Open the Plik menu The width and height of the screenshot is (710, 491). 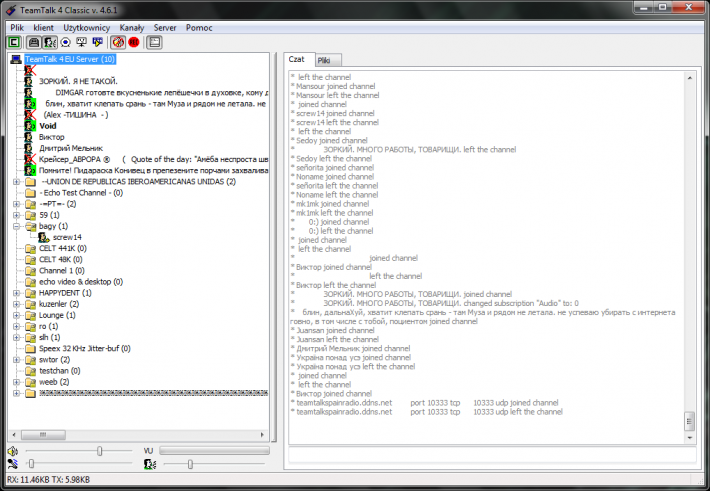coord(17,28)
